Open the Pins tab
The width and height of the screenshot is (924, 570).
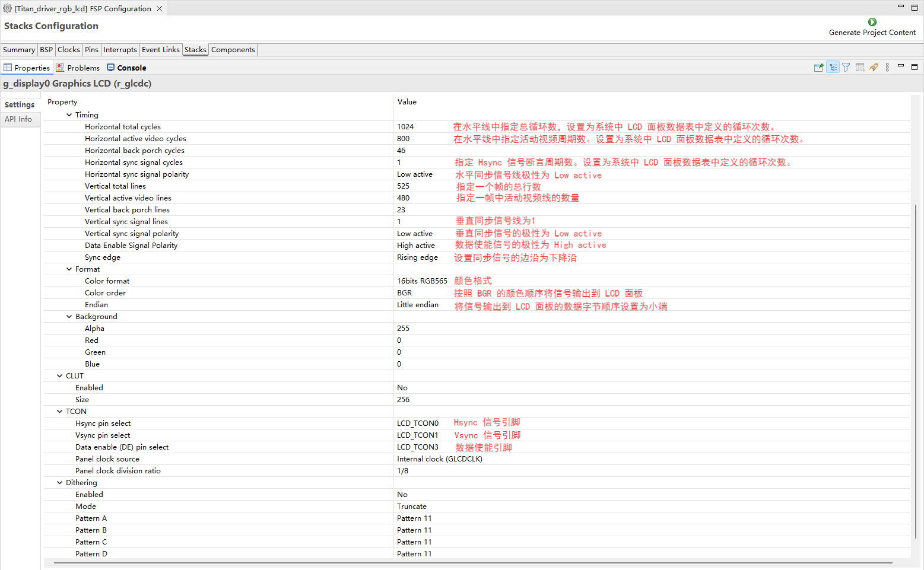(91, 50)
